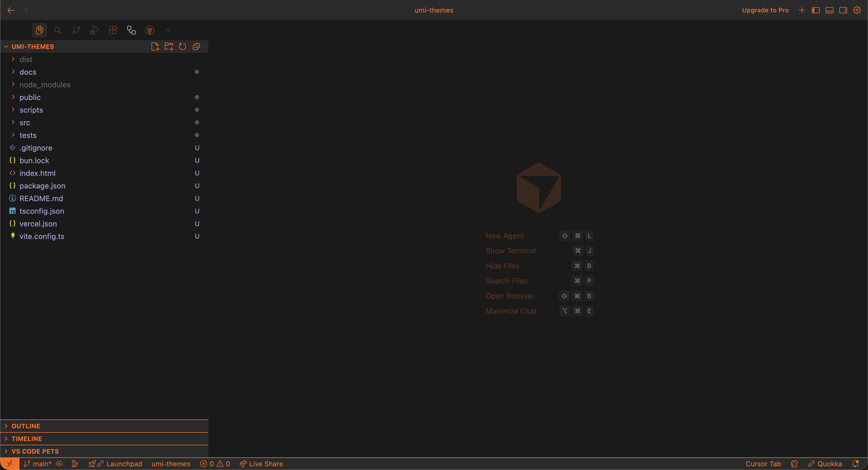Click the GitHub icon in the activity bar

coord(150,30)
